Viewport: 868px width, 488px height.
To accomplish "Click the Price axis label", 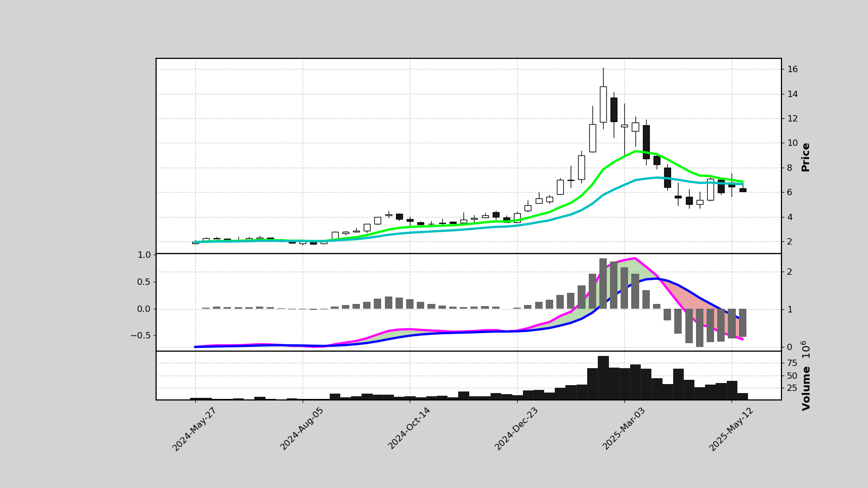I will pyautogui.click(x=806, y=157).
